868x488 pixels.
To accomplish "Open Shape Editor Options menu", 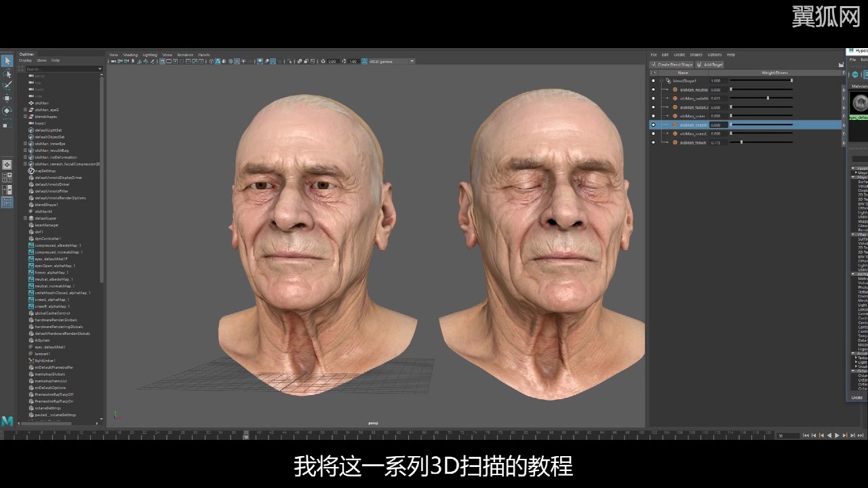I will click(x=715, y=55).
